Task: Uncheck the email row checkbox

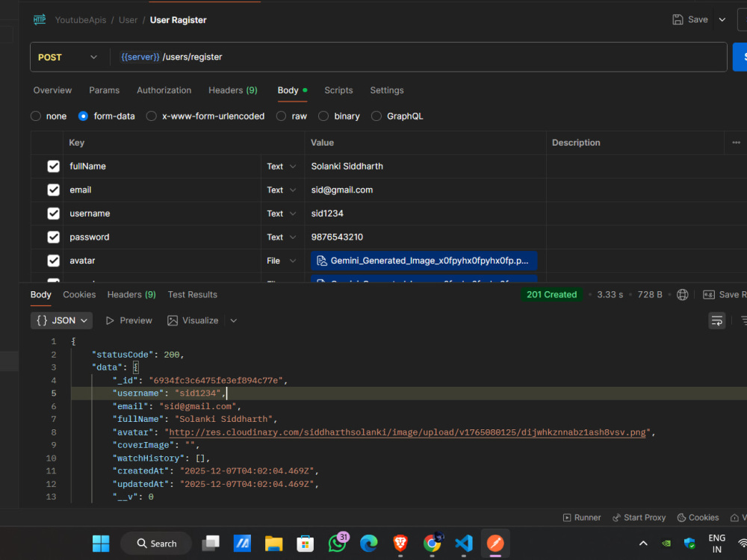Action: (53, 190)
